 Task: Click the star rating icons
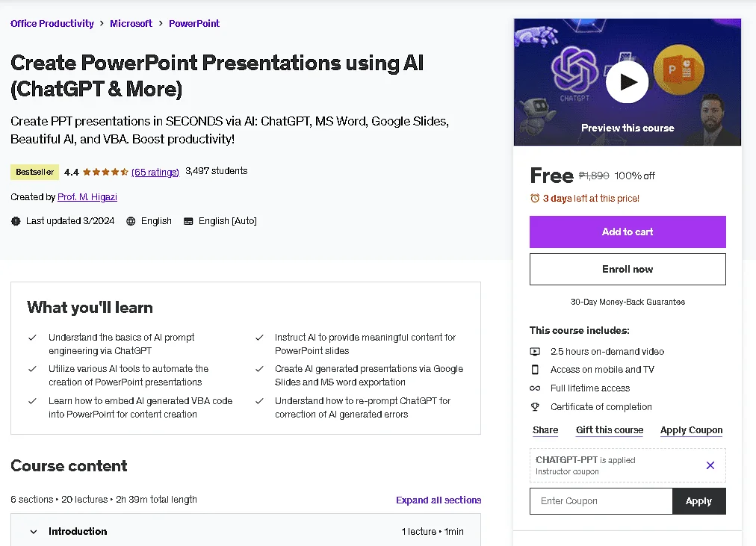point(105,172)
